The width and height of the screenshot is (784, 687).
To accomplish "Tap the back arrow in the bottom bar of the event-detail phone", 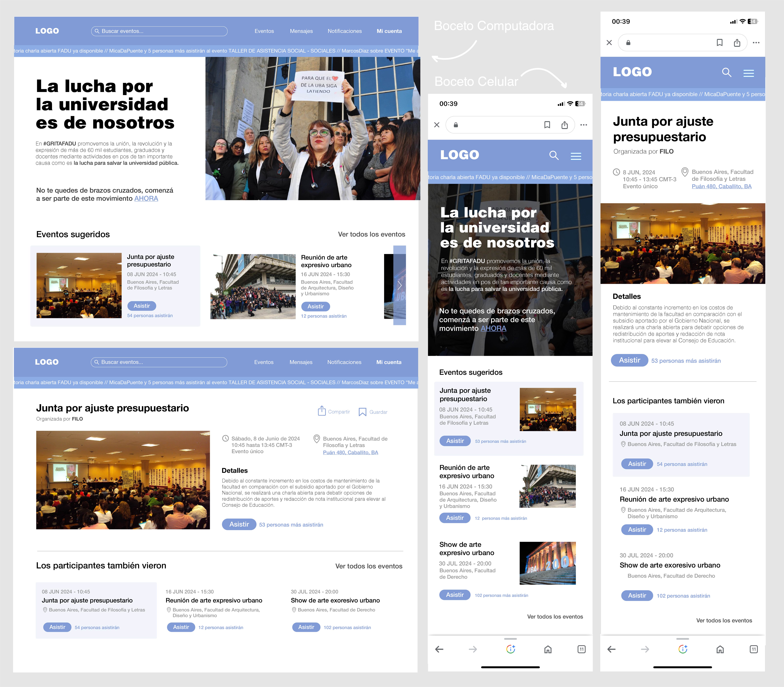I will (611, 649).
